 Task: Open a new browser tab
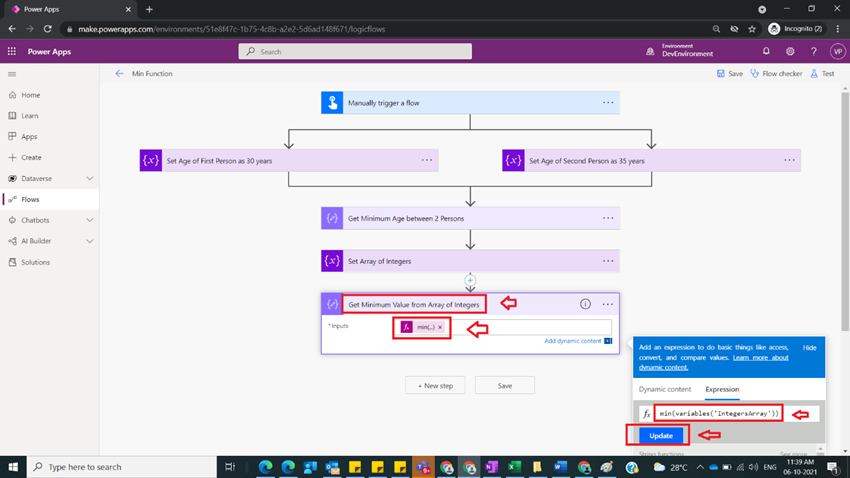149,9
